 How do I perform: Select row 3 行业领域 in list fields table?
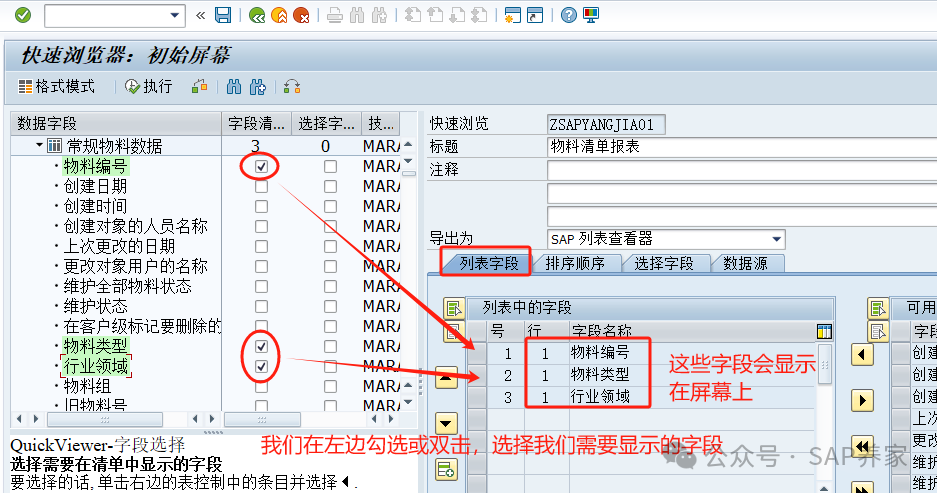pyautogui.click(x=476, y=397)
